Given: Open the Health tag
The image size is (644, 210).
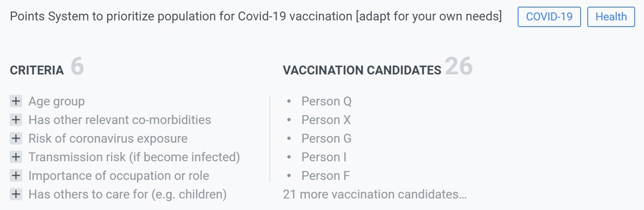Looking at the screenshot, I should [x=611, y=17].
